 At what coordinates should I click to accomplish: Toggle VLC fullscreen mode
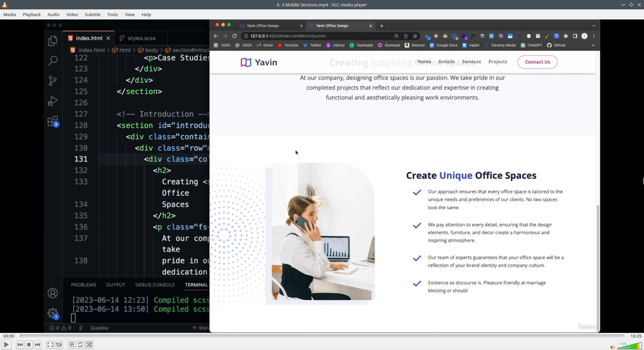(x=50, y=345)
